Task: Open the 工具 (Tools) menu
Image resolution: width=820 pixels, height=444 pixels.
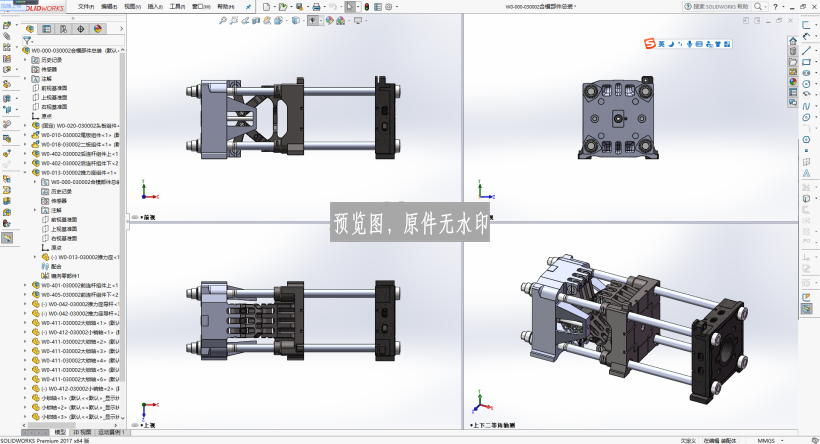Action: [x=177, y=7]
